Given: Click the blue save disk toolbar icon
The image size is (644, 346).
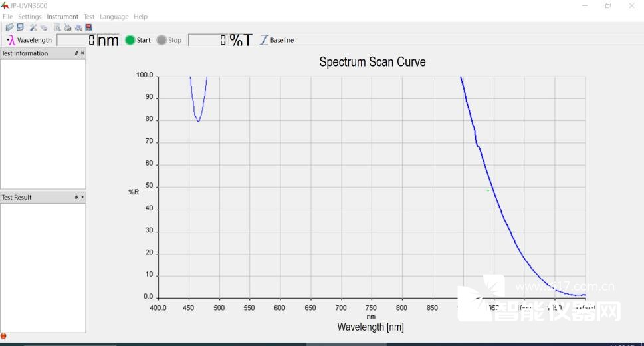Looking at the screenshot, I should click(x=20, y=27).
